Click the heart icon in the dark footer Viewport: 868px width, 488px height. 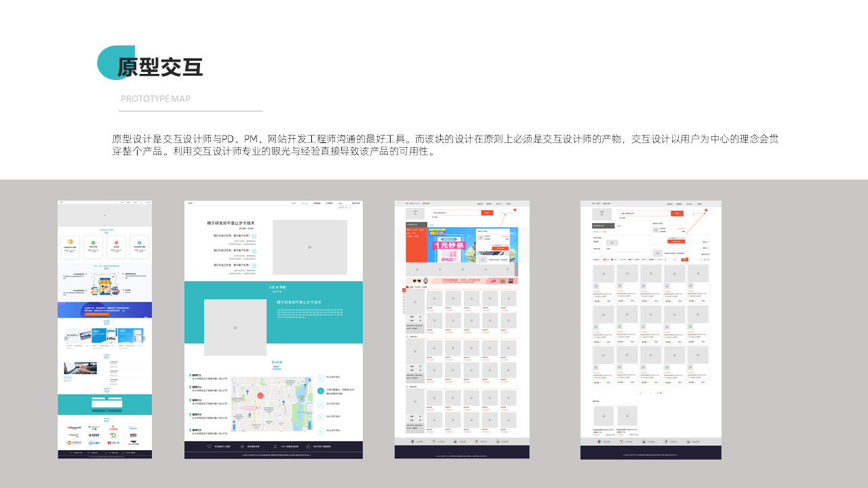(x=210, y=447)
